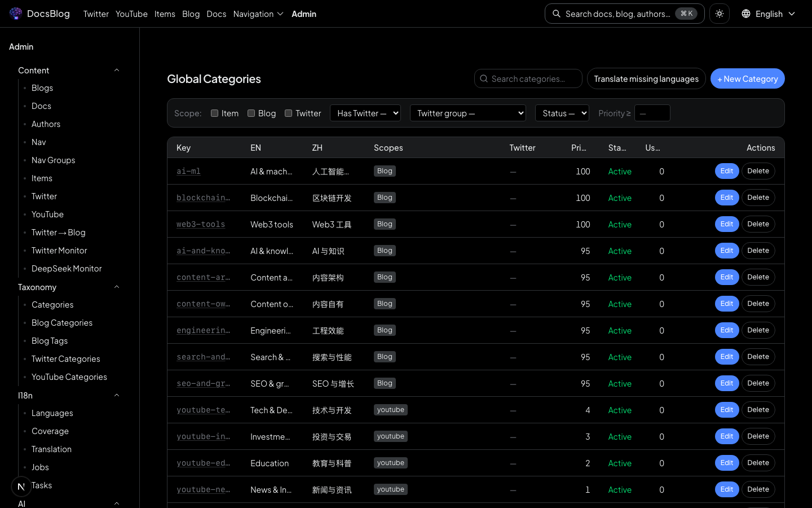
Task: Click Translate missing languages button
Action: tap(646, 79)
